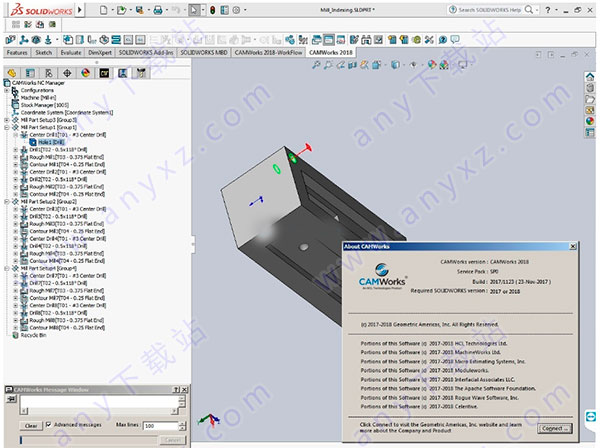
Task: Click SOLIDWORKS Resources home icon in task pane
Action: tap(590, 77)
